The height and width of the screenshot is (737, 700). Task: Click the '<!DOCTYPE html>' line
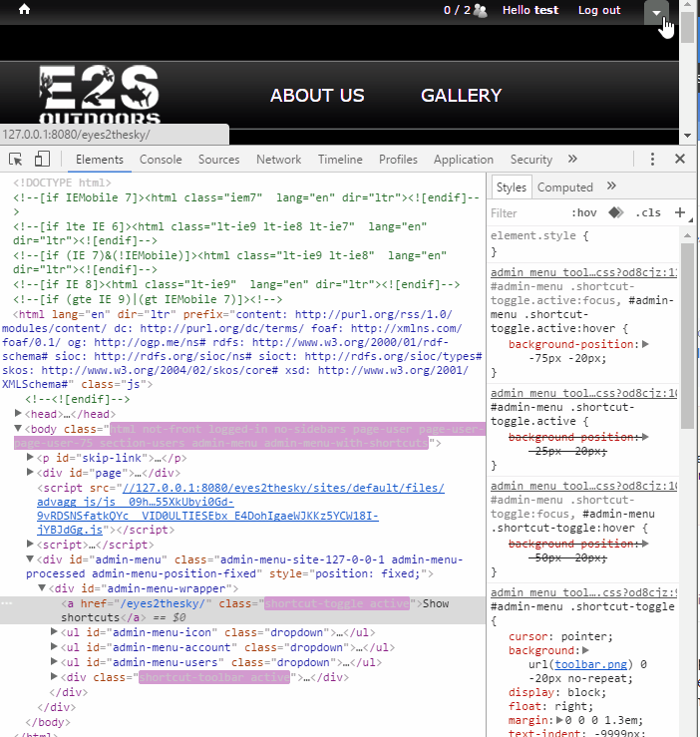pos(62,183)
